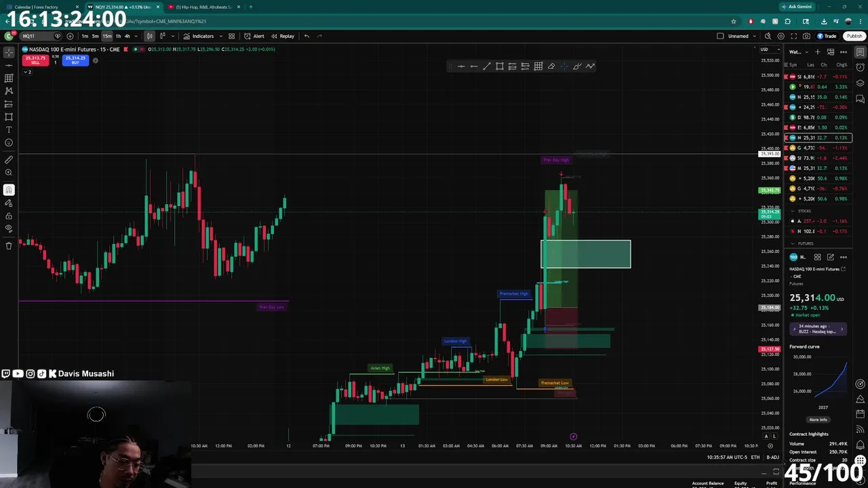The width and height of the screenshot is (868, 488).
Task: Open the quick search icon
Action: click(768, 36)
